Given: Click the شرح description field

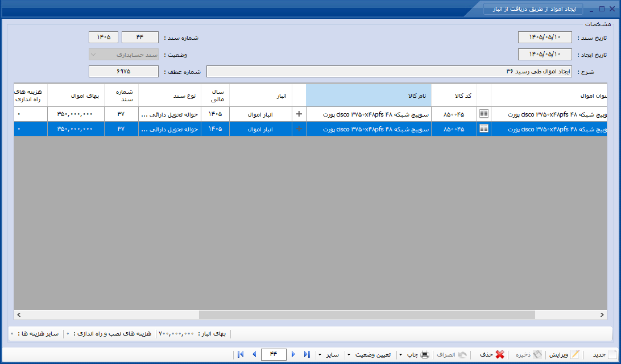Looking at the screenshot, I should point(389,71).
